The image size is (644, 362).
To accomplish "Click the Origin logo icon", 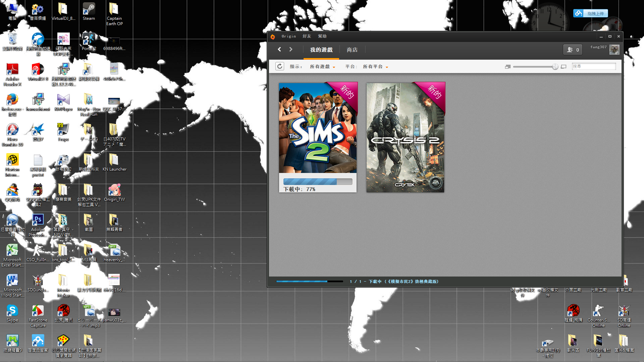I will click(x=273, y=37).
